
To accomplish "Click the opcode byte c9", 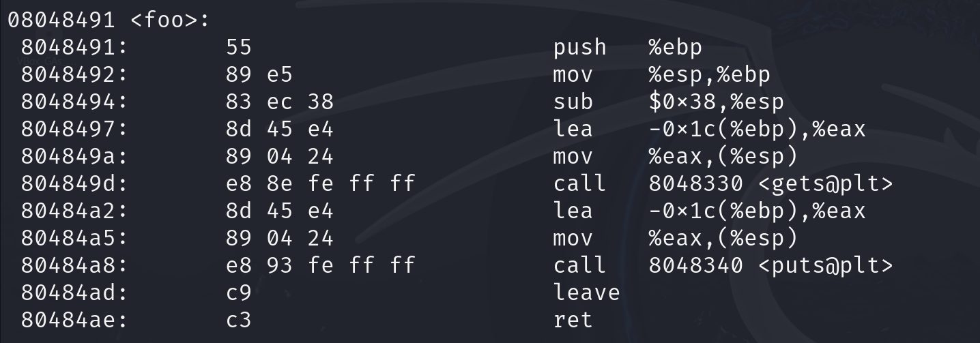I will pos(239,293).
